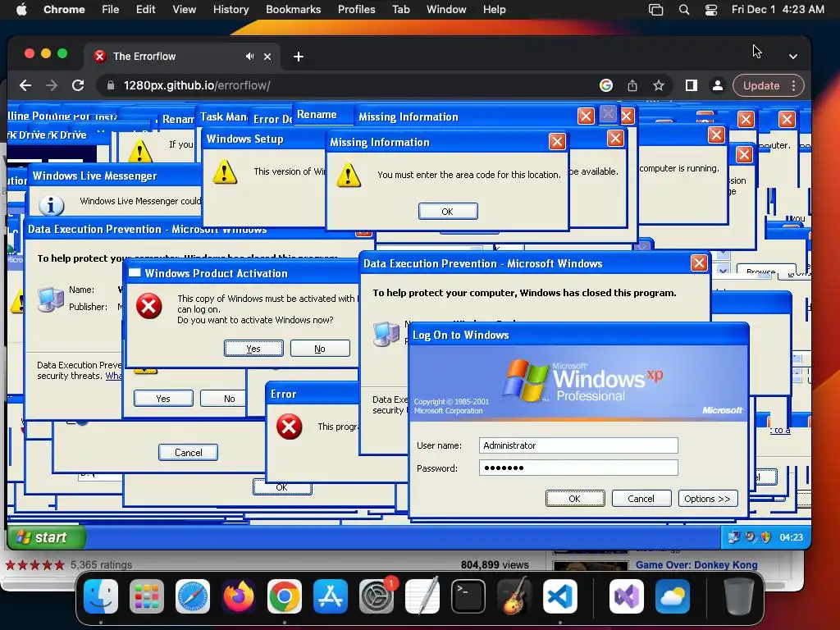
Task: Click OK in Log On to Windows
Action: click(x=575, y=498)
